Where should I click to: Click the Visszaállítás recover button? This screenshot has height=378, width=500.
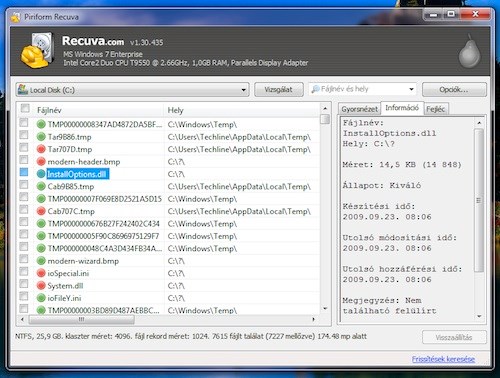pos(454,337)
